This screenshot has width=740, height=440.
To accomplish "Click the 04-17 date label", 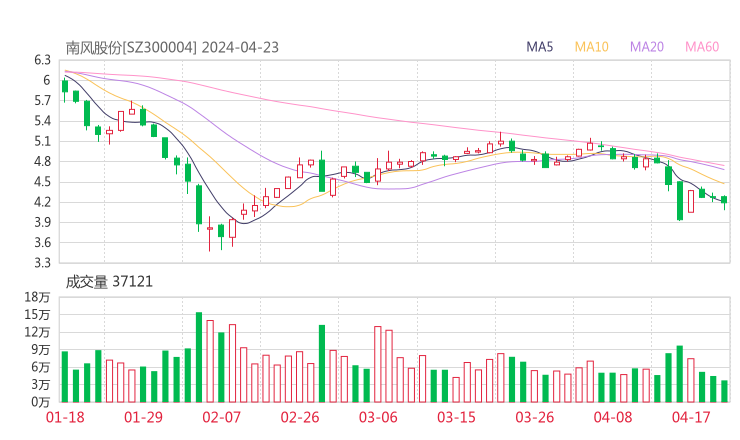I will 691,417.
